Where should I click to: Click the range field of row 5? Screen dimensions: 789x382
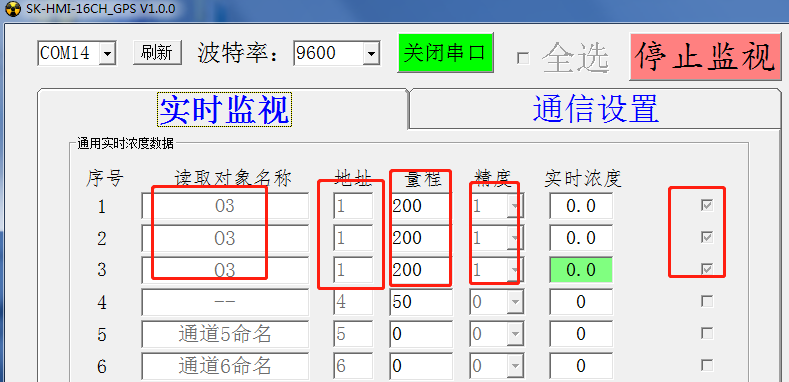pyautogui.click(x=421, y=334)
